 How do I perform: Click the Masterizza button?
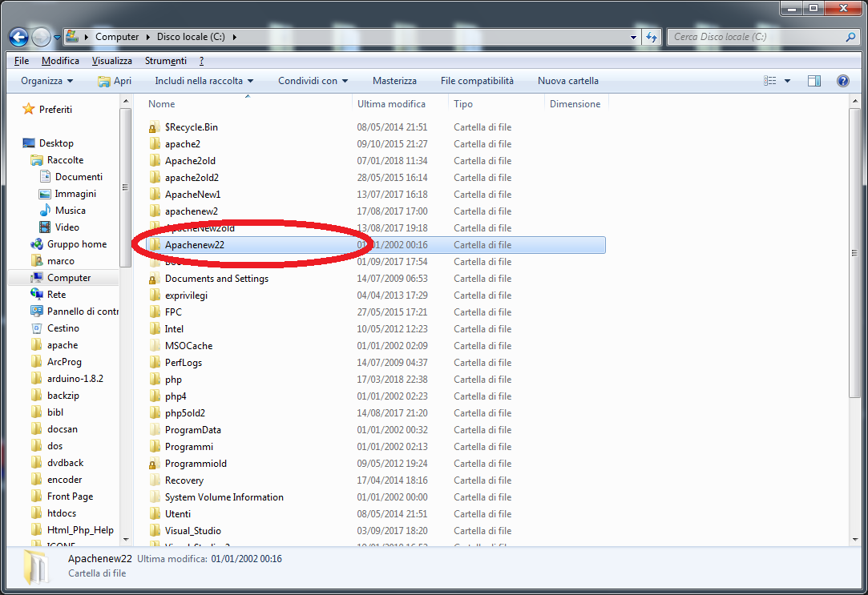pos(394,81)
